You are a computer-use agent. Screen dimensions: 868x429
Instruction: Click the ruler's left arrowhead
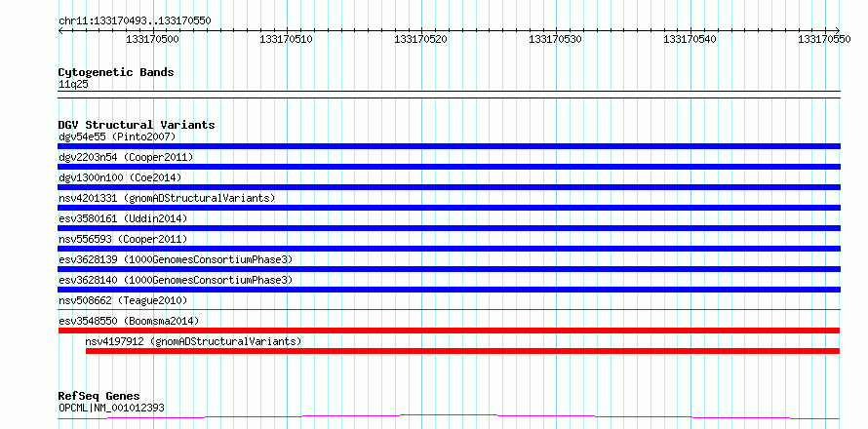(60, 30)
